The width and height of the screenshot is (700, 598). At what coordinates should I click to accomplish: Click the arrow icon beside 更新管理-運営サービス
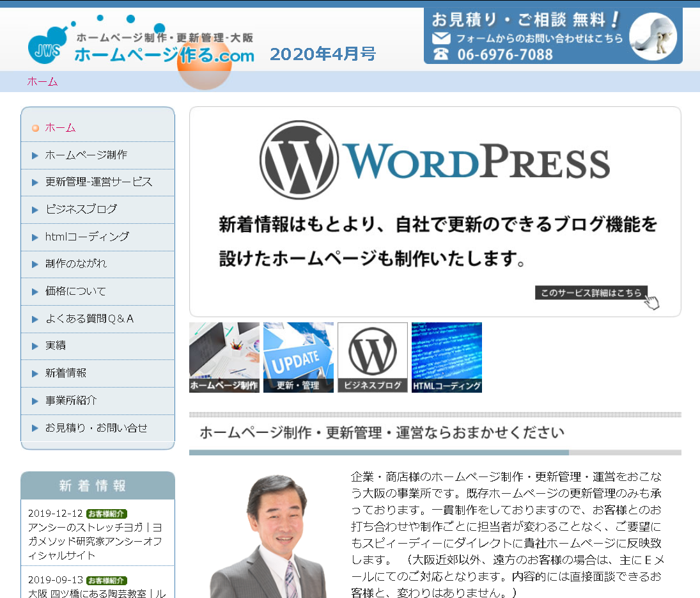pos(35,183)
